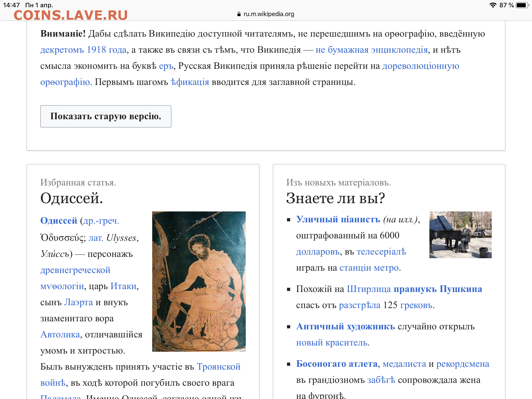Tap the bold 'Вниманіе!' notice text

pos(63,34)
